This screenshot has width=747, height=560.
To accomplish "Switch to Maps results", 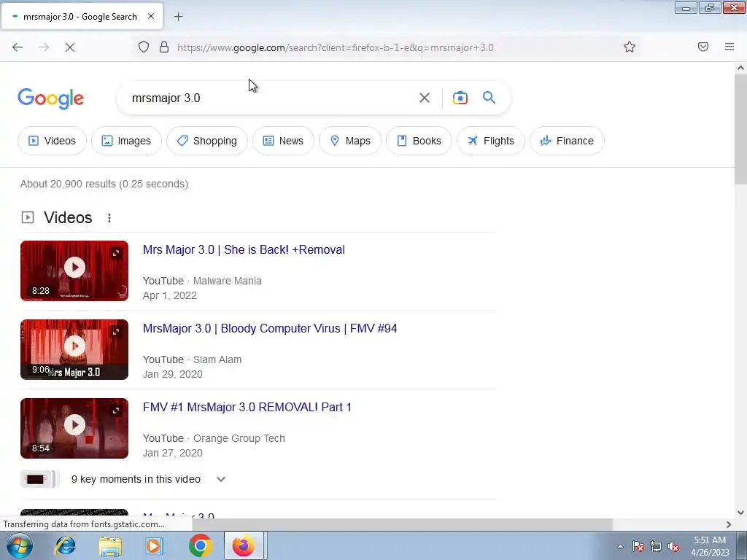I will coord(350,141).
